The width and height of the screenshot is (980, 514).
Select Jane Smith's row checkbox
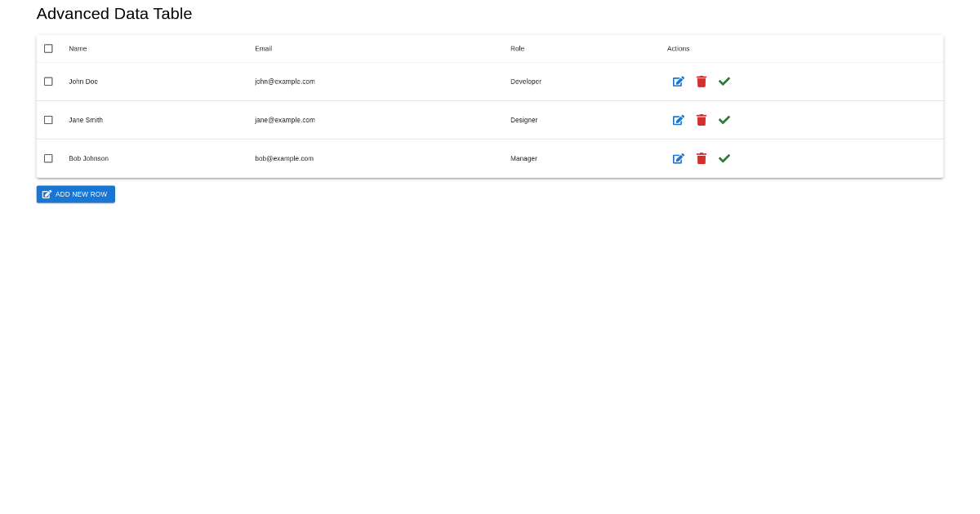pyautogui.click(x=48, y=119)
